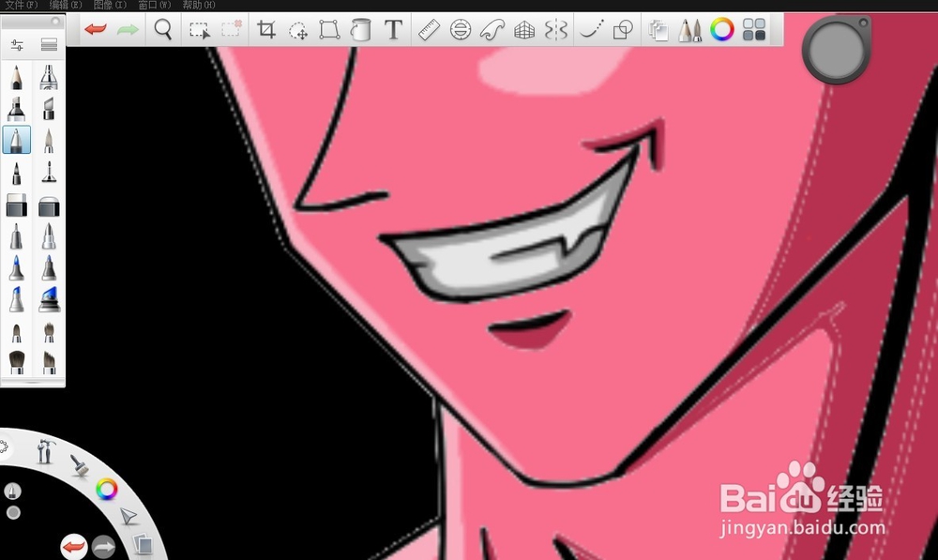Image resolution: width=938 pixels, height=560 pixels.
Task: Select the large angled bristle brush
Action: 49,361
